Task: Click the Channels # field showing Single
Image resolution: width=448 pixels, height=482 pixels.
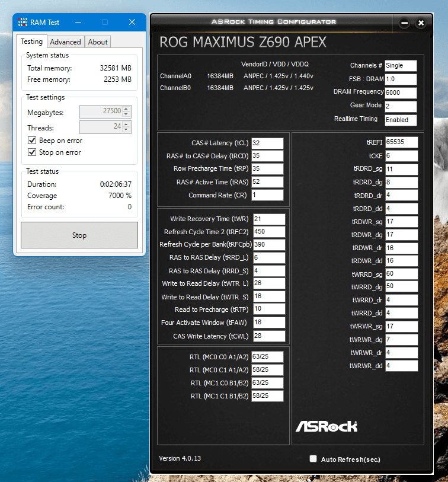Action: [401, 66]
